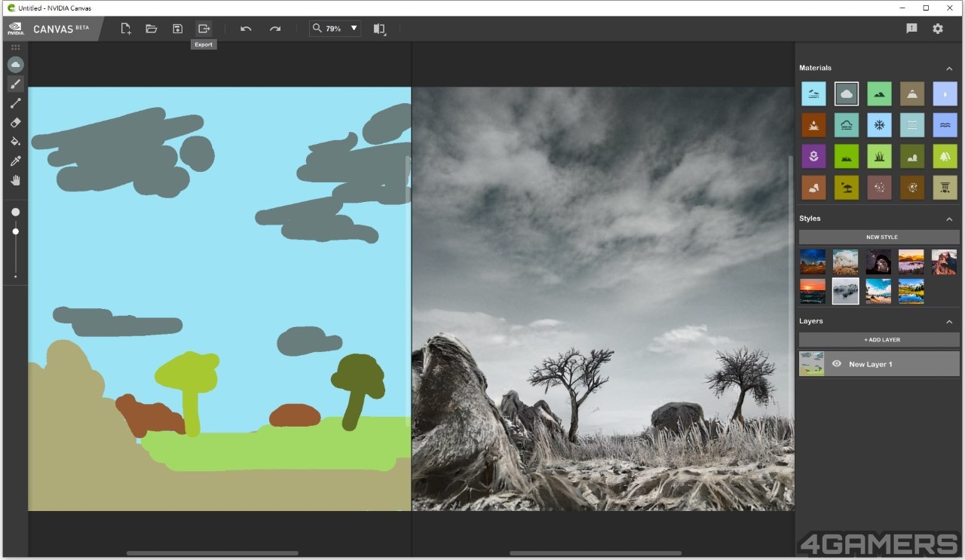
Task: Pick the green hill material
Action: [879, 93]
